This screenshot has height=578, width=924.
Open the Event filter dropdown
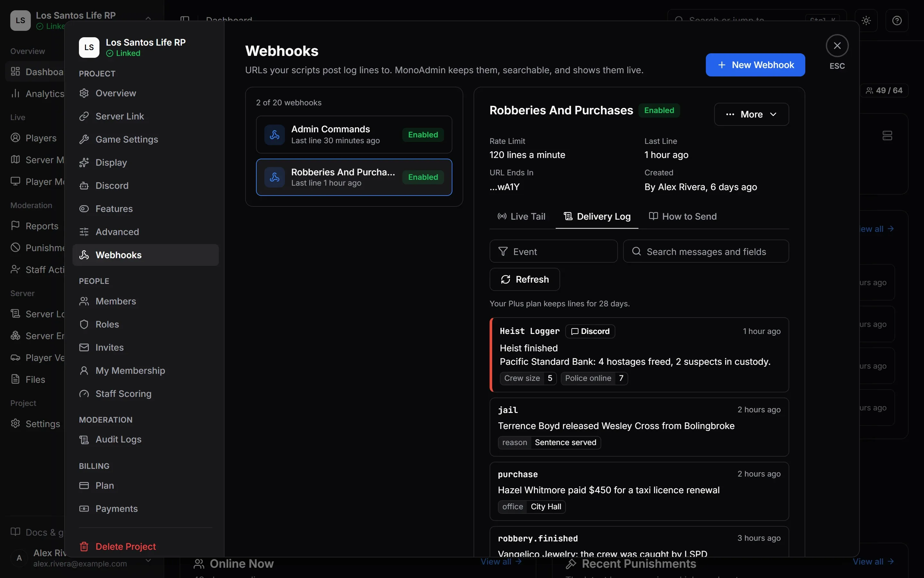click(553, 251)
